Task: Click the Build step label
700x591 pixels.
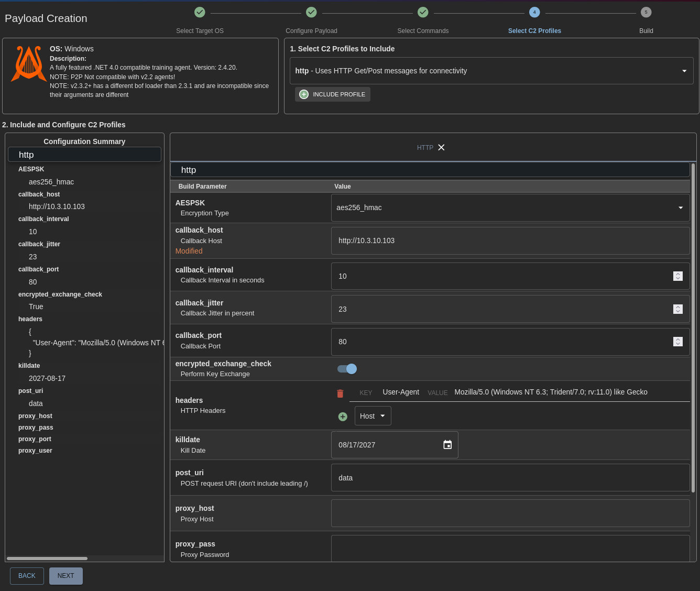Action: [646, 31]
